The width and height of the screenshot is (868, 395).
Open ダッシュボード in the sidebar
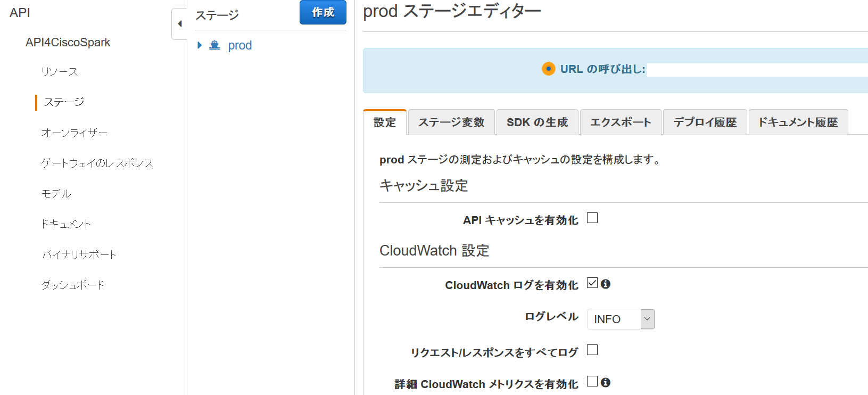[73, 285]
